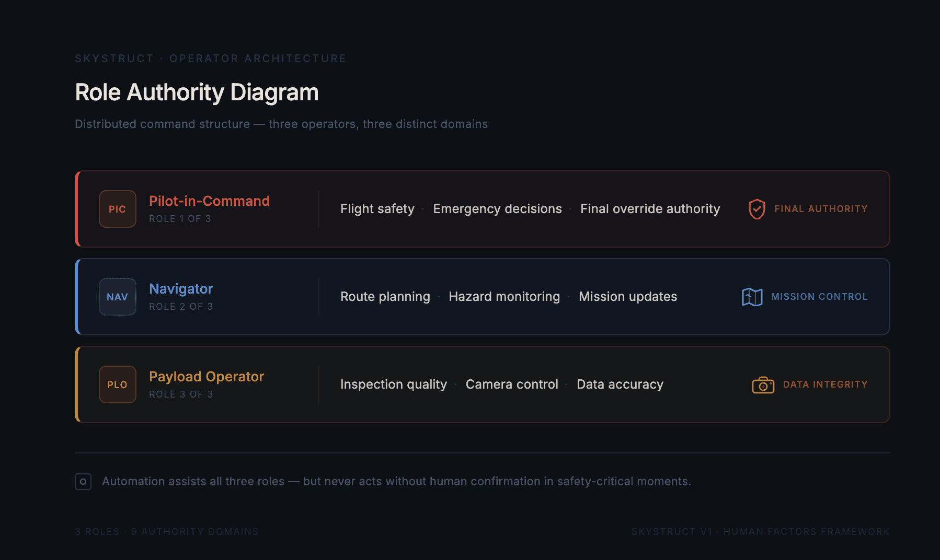Select the Navigator role title
Image resolution: width=940 pixels, height=560 pixels.
click(x=181, y=289)
